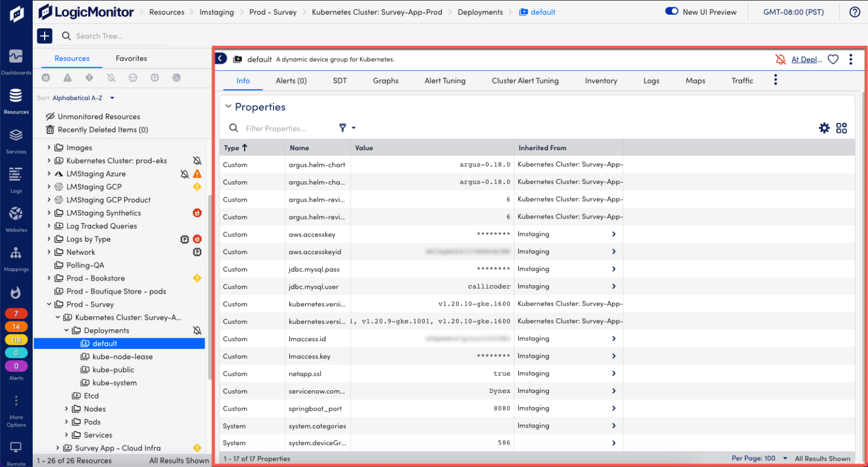This screenshot has width=868, height=467.
Task: Toggle muted alerts bell beside Kubernetes Cluster: prod-eks
Action: point(197,160)
